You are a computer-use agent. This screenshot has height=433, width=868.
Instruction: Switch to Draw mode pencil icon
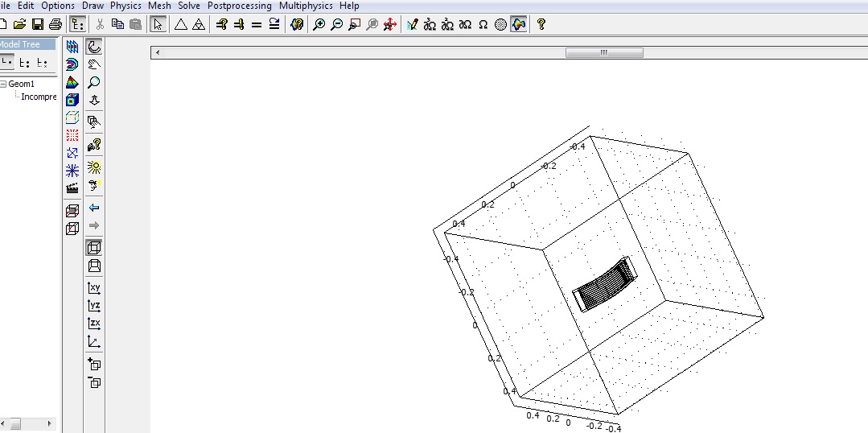(x=412, y=24)
